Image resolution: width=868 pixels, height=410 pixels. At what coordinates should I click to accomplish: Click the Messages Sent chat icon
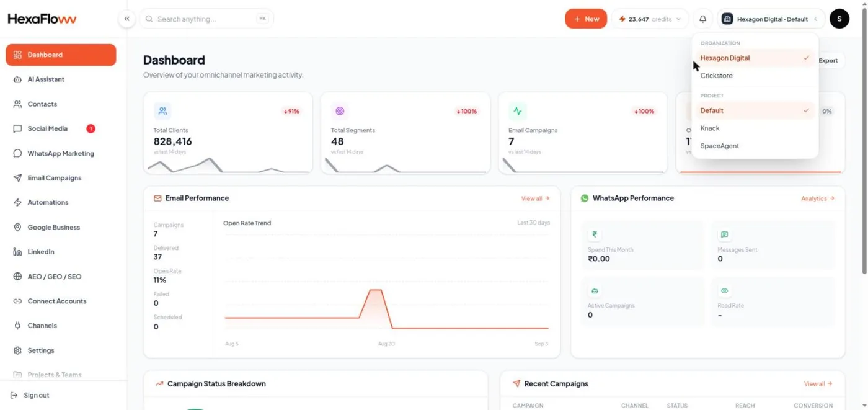pyautogui.click(x=724, y=234)
